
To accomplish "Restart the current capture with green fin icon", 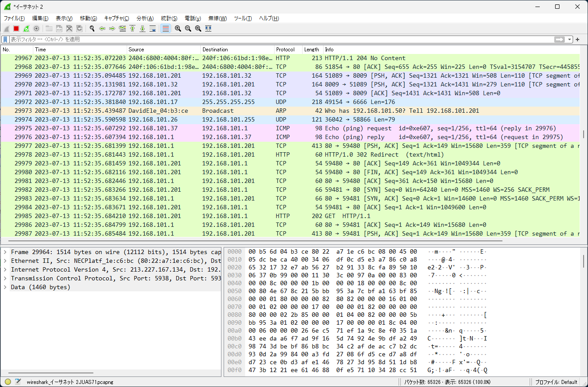I will coord(26,29).
